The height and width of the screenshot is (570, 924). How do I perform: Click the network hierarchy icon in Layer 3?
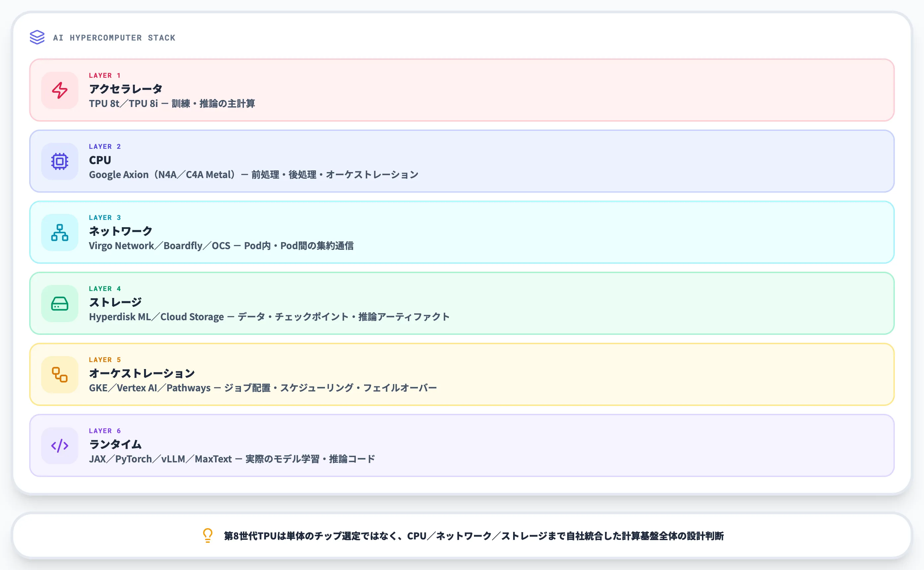click(x=59, y=233)
